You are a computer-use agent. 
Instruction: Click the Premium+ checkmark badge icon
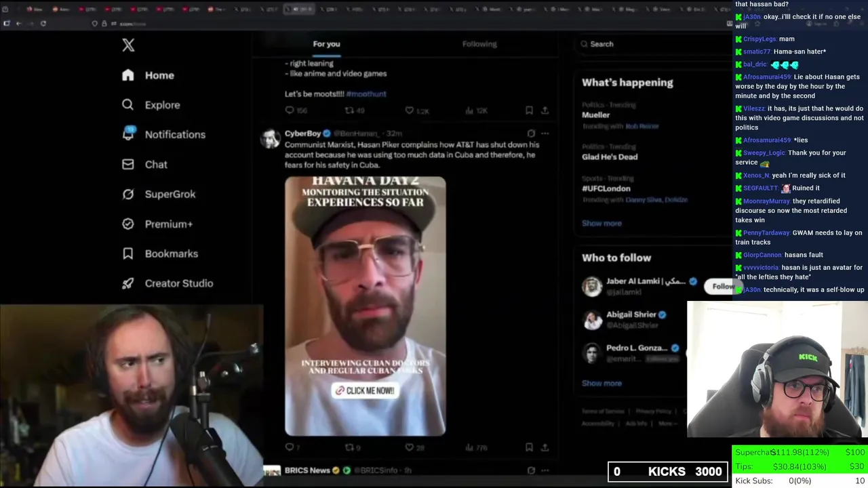click(x=128, y=224)
